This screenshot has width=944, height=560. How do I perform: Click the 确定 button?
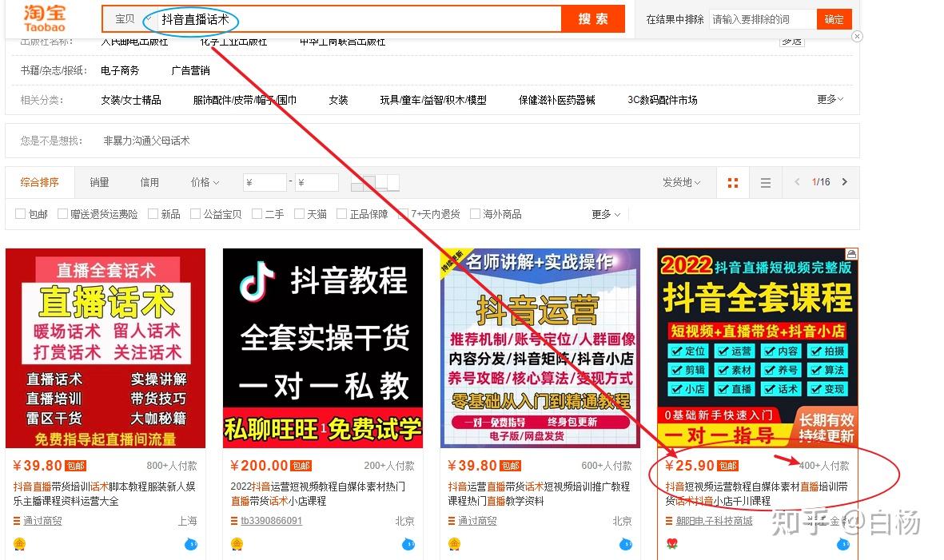click(x=834, y=19)
